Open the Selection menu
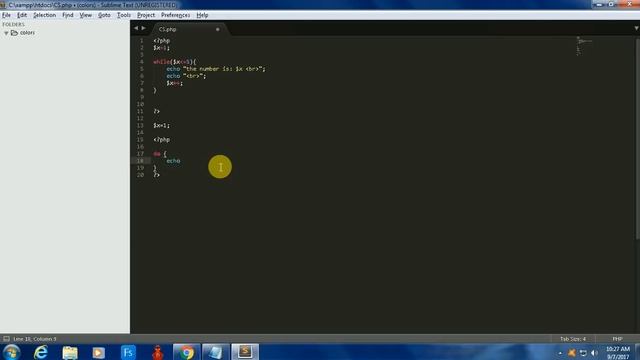 click(44, 15)
